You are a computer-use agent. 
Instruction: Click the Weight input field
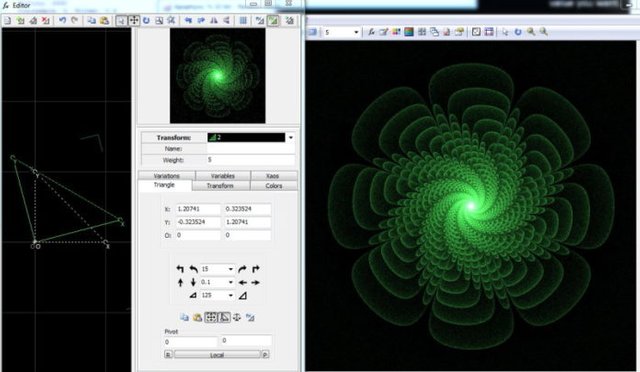click(x=251, y=160)
